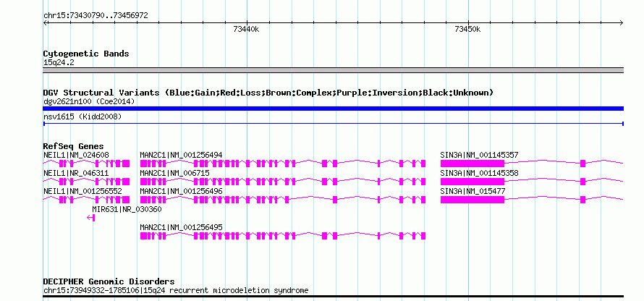Select the NEIL1|NM_001256552 transcript label
Image resolution: width=644 pixels, height=301 pixels.
pos(82,191)
